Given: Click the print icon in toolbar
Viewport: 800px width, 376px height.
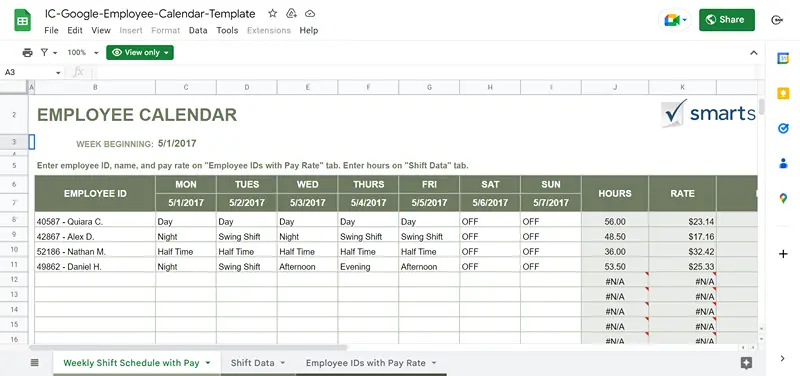Looking at the screenshot, I should [28, 53].
